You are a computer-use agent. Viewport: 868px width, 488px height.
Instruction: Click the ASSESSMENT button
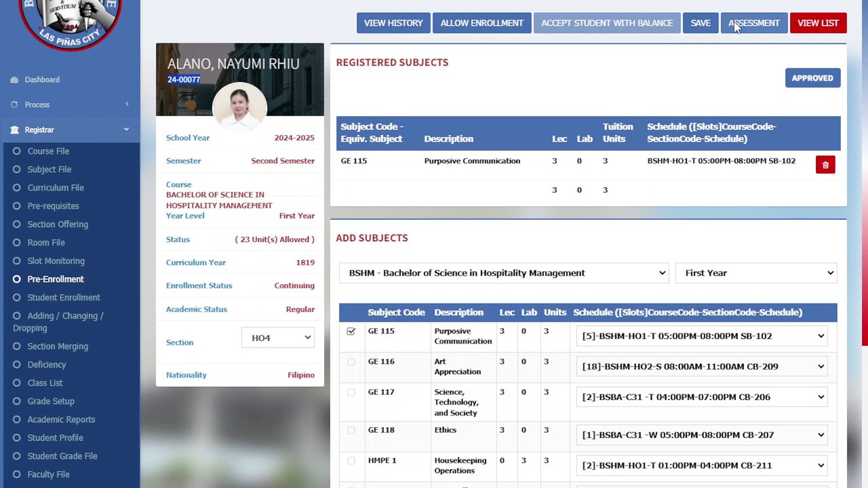pyautogui.click(x=754, y=23)
